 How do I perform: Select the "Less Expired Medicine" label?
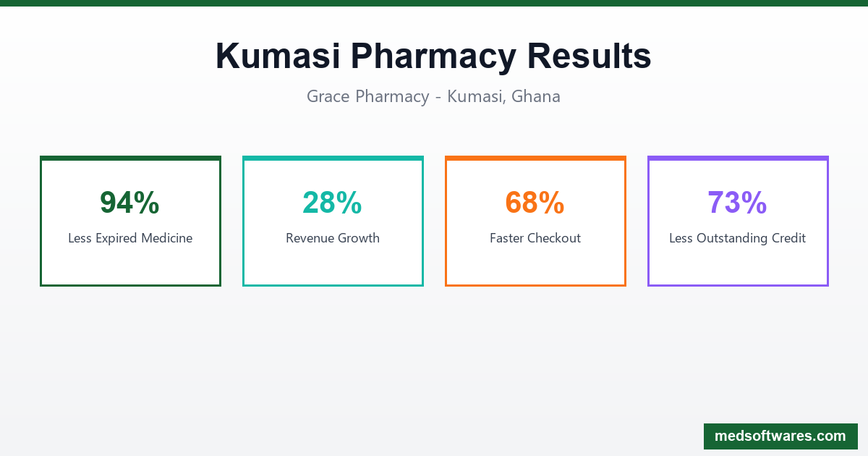coord(130,238)
